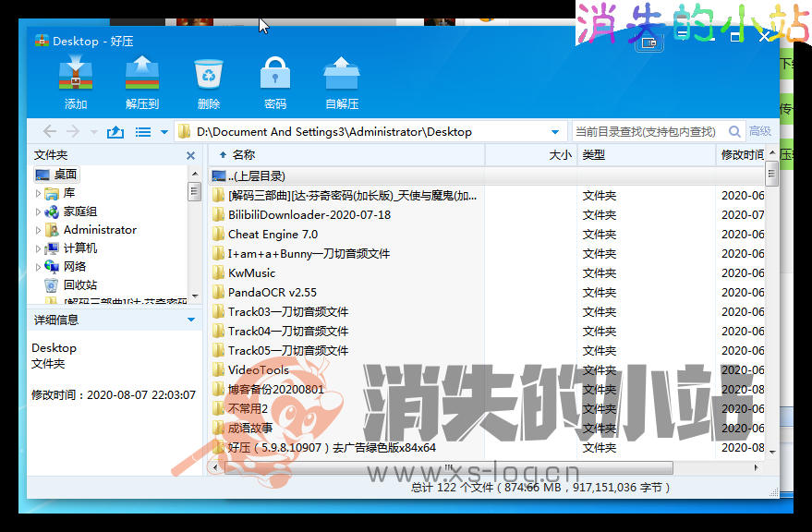812x532 pixels.
Task: Click the folder tree vertical scrollbar thumb
Action: [195, 192]
